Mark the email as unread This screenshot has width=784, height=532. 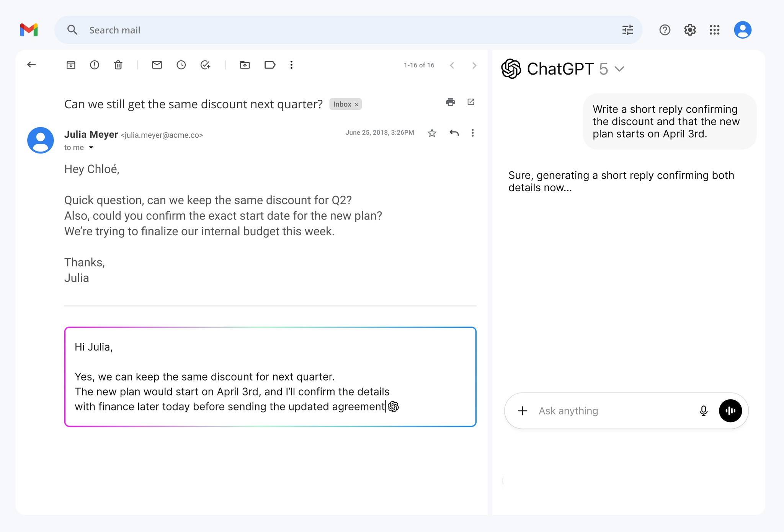(157, 65)
